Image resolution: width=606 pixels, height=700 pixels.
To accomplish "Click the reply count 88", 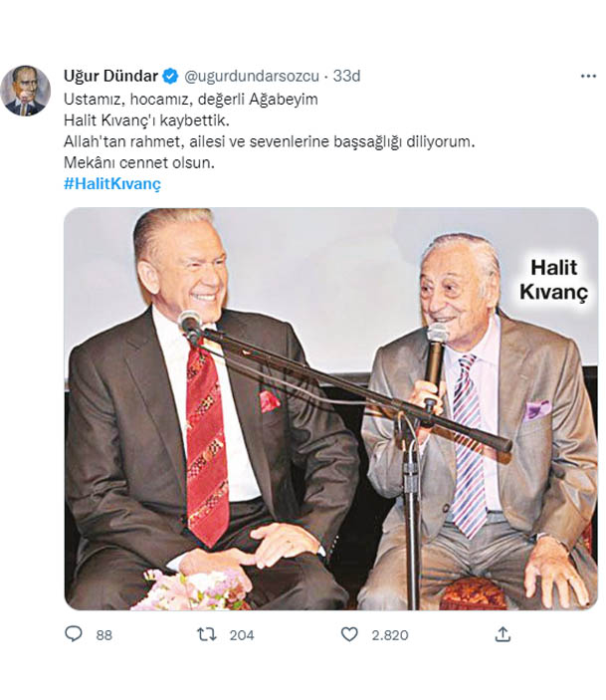I will [103, 635].
